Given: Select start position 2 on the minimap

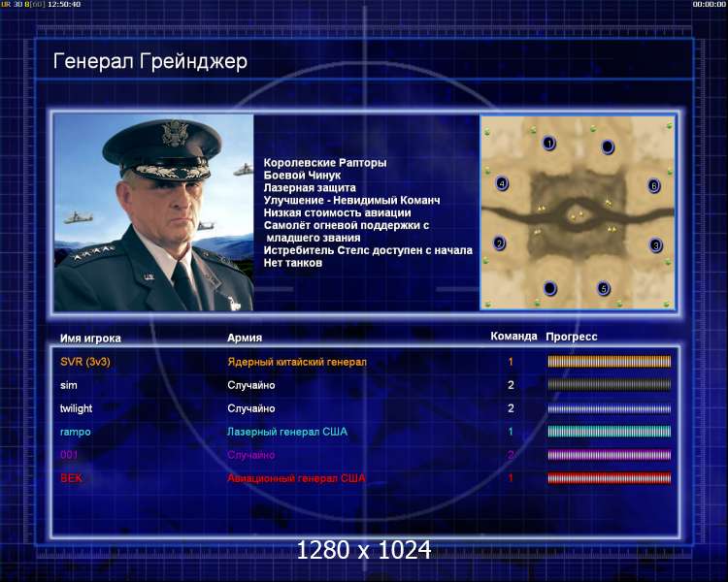Looking at the screenshot, I should click(x=500, y=243).
